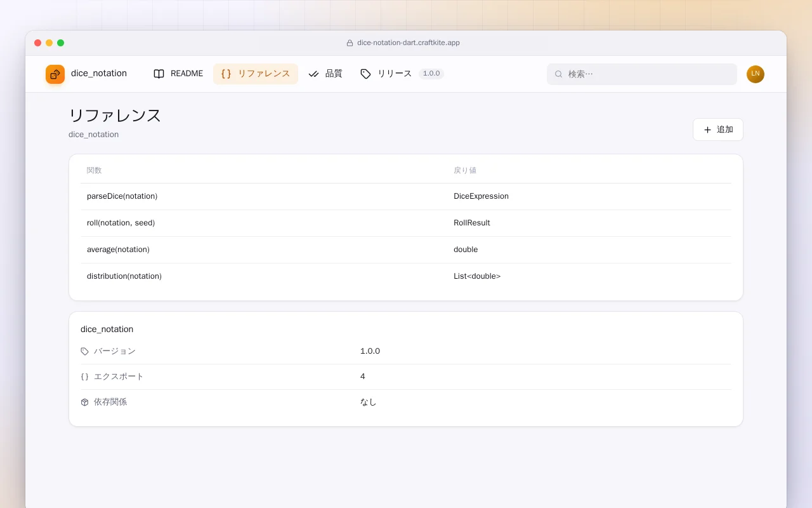Click the package icon beside 依存関係
Viewport: 812px width, 508px height.
pyautogui.click(x=85, y=402)
